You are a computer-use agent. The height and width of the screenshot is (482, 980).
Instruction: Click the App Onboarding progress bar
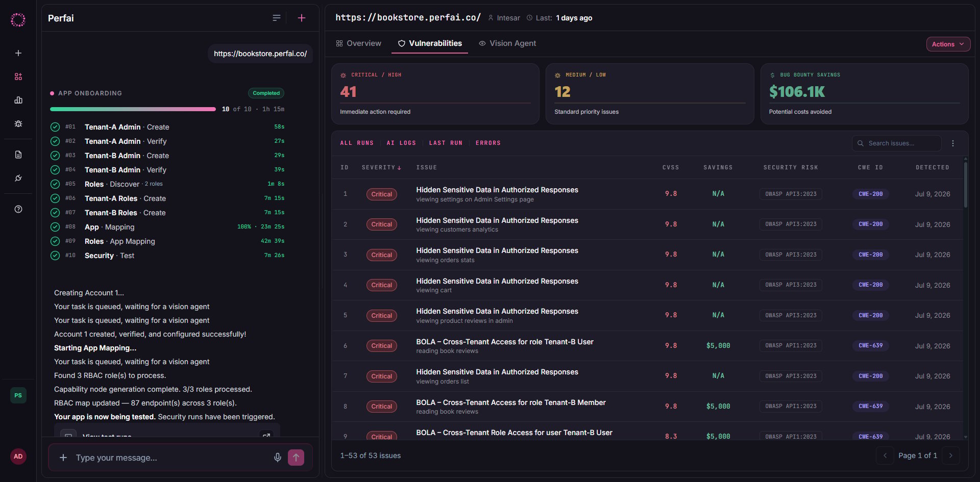133,109
